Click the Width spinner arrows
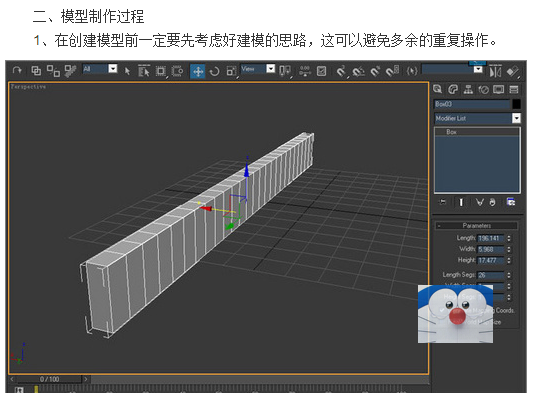543x393 pixels. (509, 249)
